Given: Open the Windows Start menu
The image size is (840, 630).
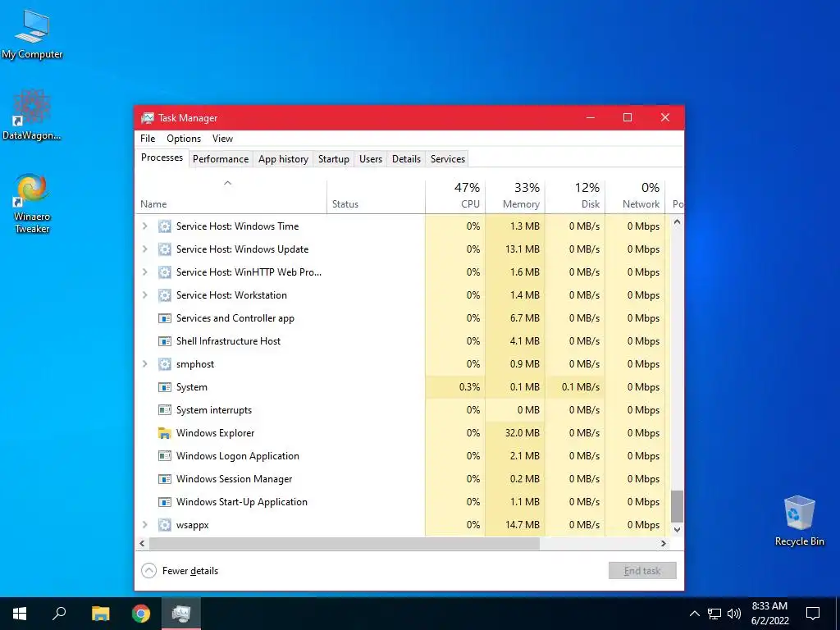Looking at the screenshot, I should pyautogui.click(x=20, y=614).
